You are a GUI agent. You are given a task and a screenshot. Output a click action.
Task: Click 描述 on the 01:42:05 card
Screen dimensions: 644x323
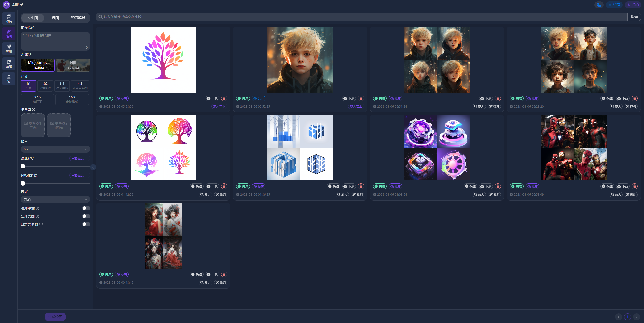click(196, 186)
